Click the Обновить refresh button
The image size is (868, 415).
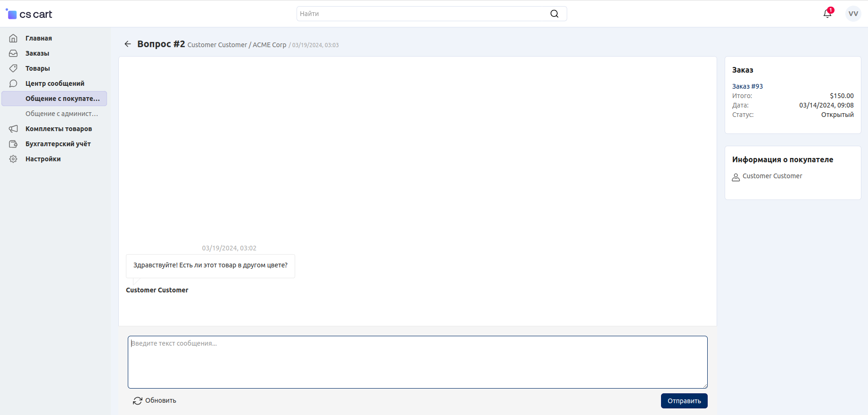pyautogui.click(x=155, y=400)
